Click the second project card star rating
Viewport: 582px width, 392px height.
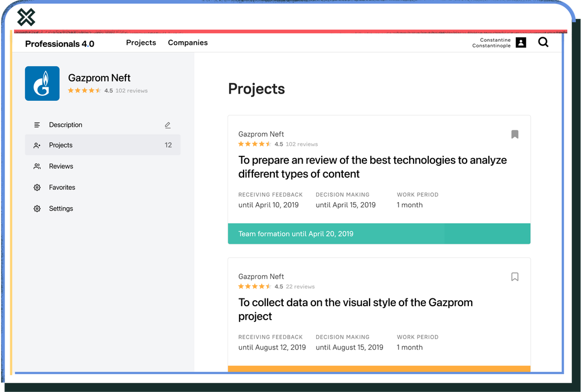click(x=255, y=286)
